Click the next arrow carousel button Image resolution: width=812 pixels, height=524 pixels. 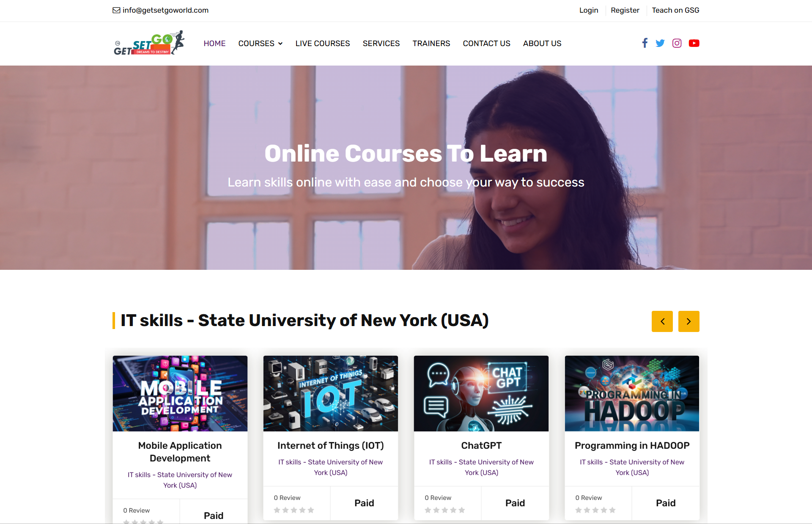[689, 321]
